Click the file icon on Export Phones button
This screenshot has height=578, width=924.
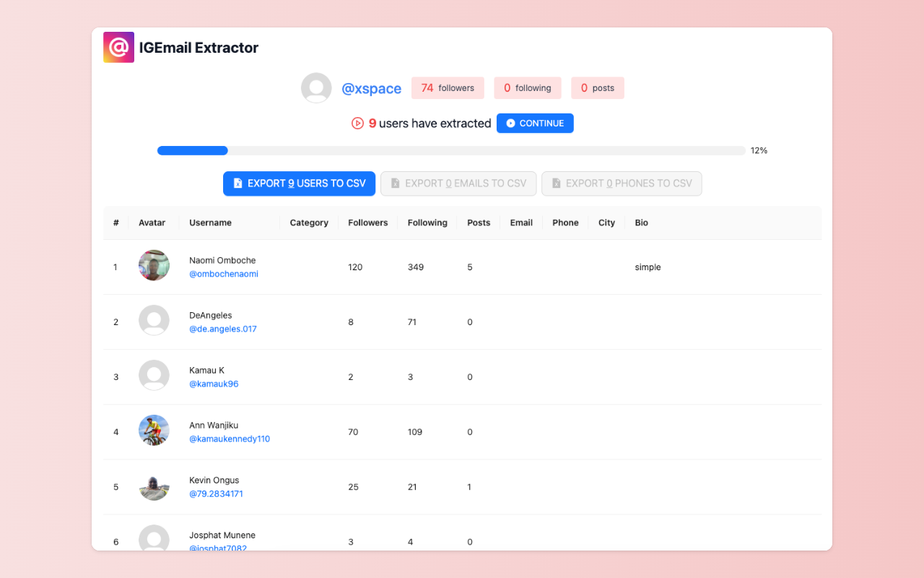pos(556,184)
